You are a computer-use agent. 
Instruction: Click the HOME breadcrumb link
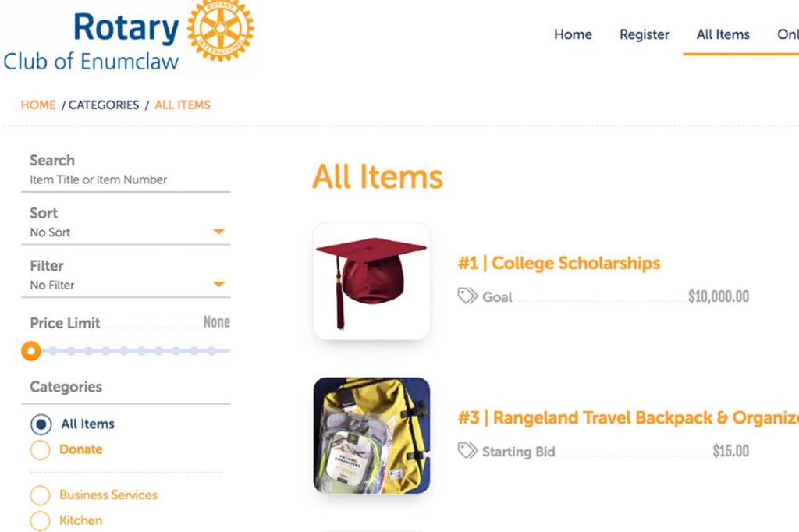click(38, 105)
